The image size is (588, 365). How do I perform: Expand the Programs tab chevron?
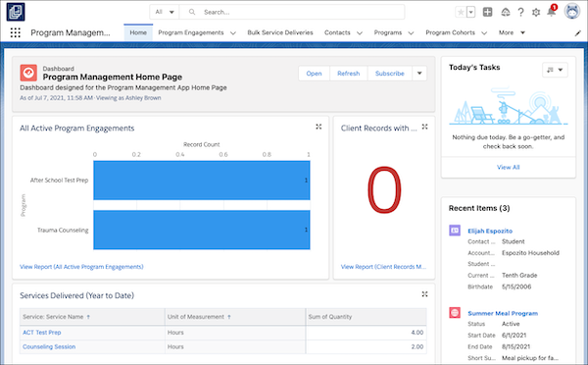click(x=411, y=33)
